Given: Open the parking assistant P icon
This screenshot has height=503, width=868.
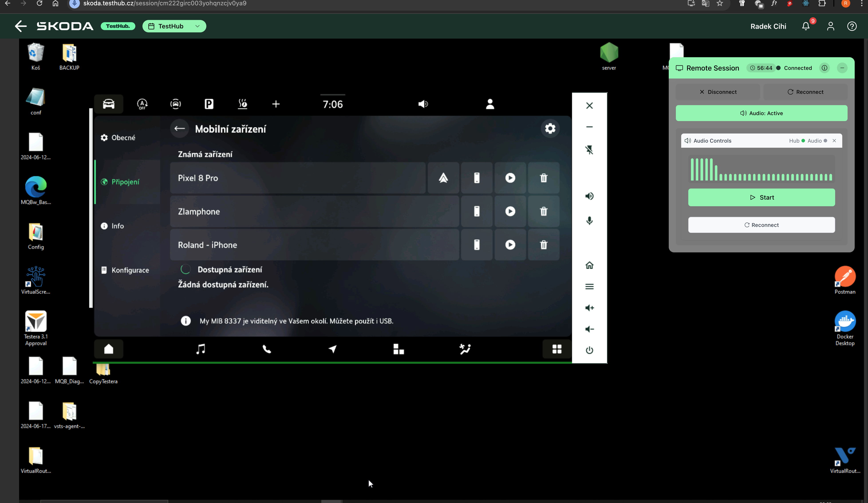Looking at the screenshot, I should pos(209,104).
